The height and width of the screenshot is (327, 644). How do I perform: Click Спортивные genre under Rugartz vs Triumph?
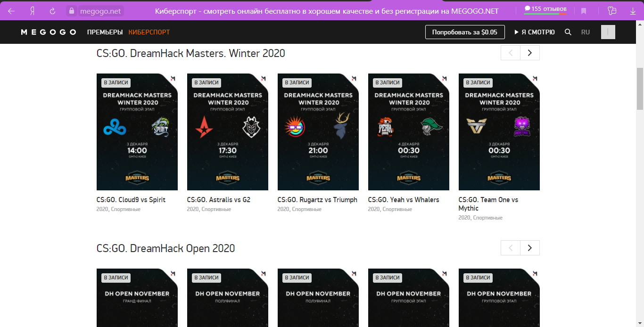point(307,209)
